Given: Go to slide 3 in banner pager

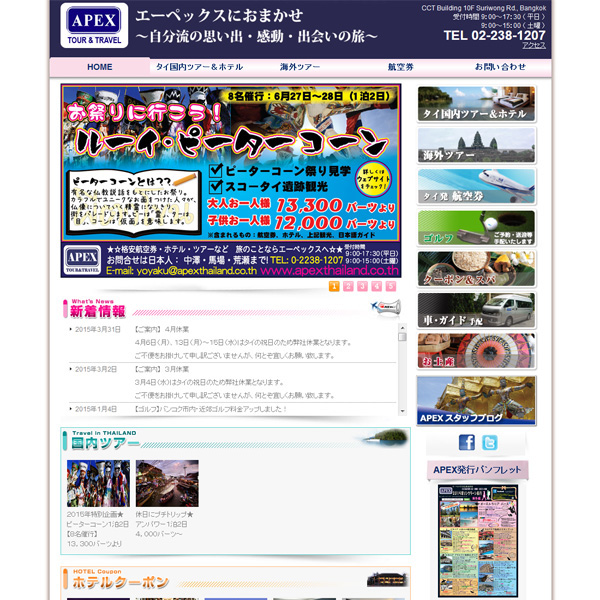Looking at the screenshot, I should pos(362,286).
